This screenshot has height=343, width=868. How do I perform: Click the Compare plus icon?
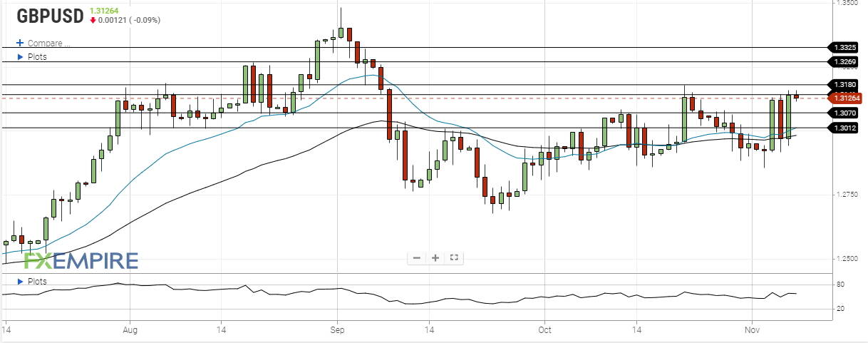coord(20,43)
